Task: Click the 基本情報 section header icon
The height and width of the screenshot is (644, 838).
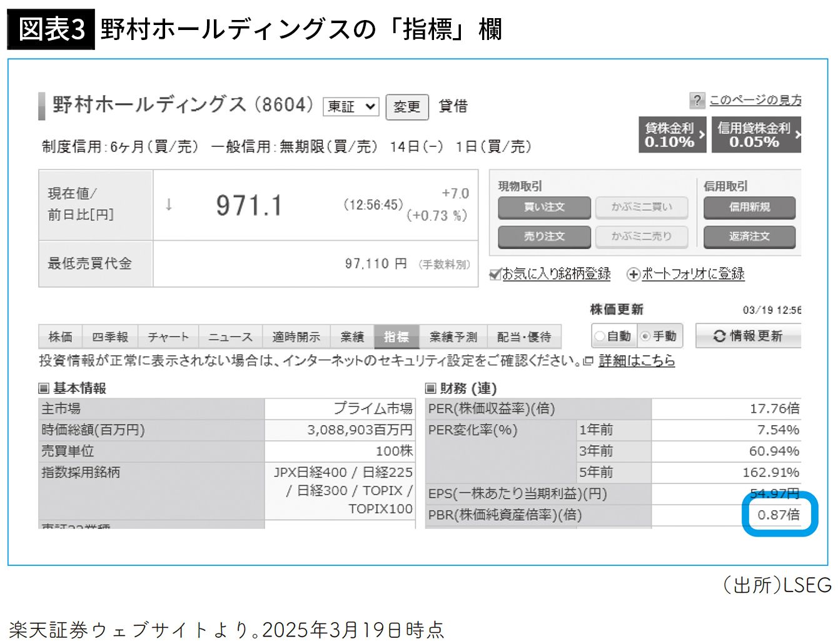Action: 44,389
